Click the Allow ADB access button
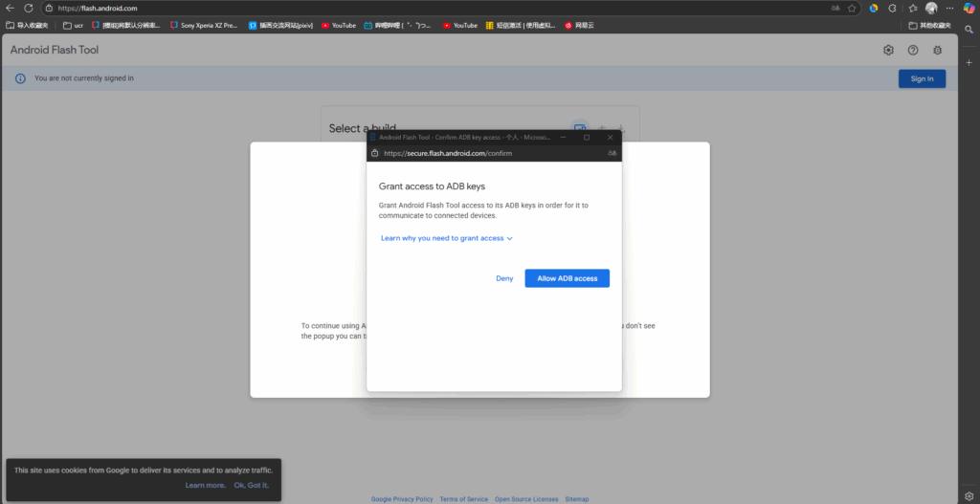This screenshot has width=980, height=504. point(567,278)
